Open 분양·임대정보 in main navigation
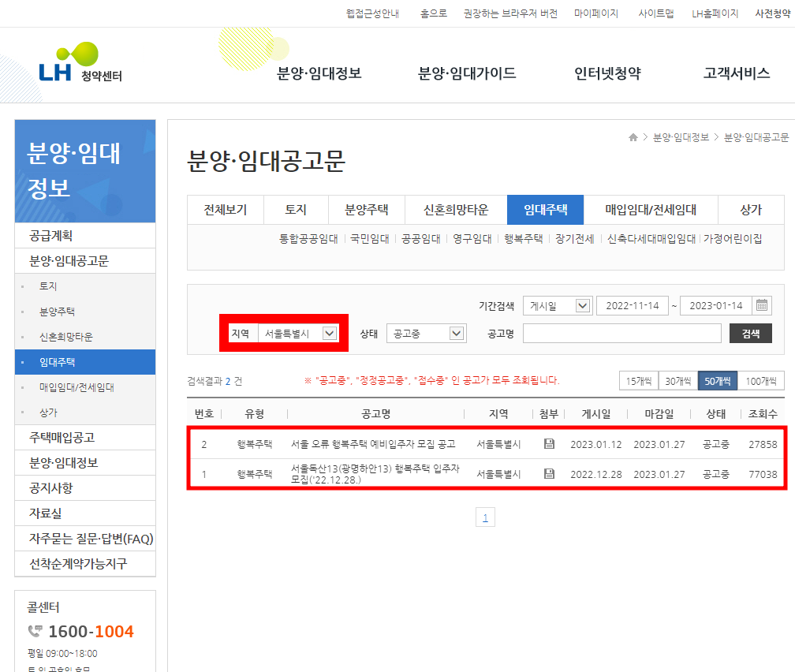 click(x=319, y=73)
